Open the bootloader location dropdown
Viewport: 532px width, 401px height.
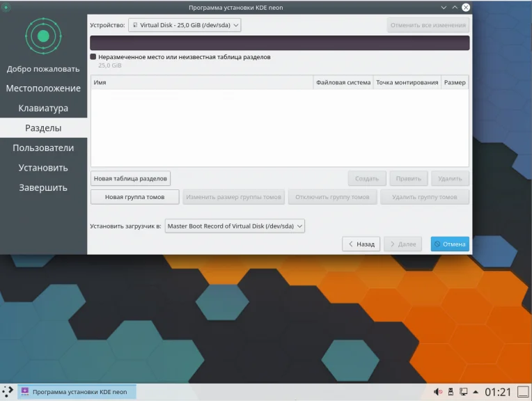click(235, 226)
